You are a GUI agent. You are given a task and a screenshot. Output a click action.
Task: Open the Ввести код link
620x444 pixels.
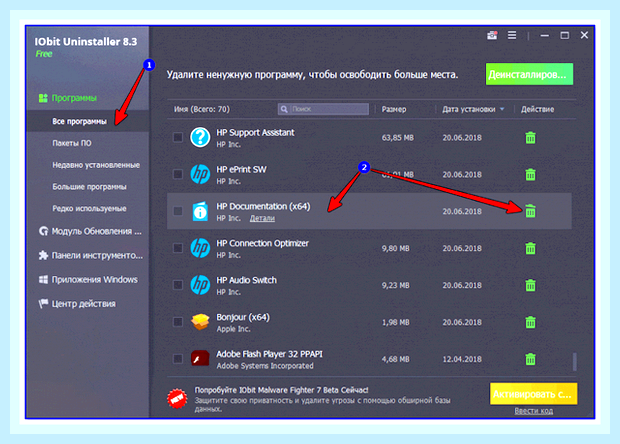click(533, 411)
